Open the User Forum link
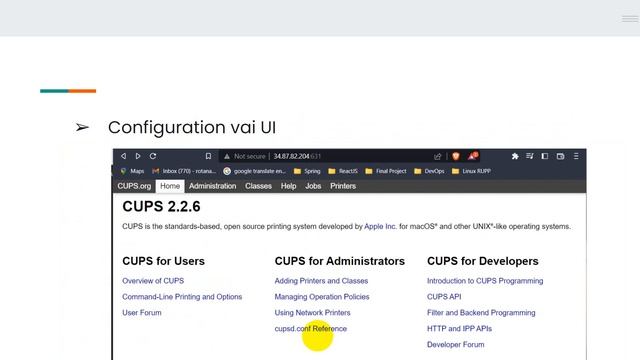The image size is (640, 360). pos(142,313)
